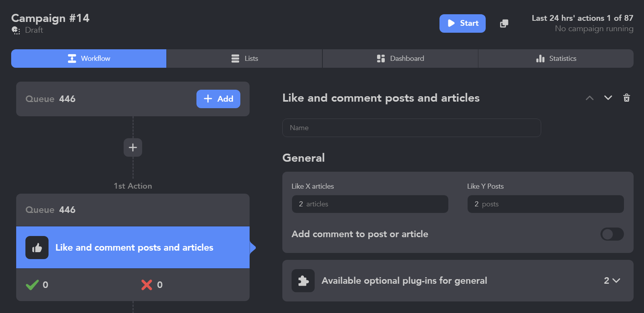Edit the Like X articles field

coord(370,204)
